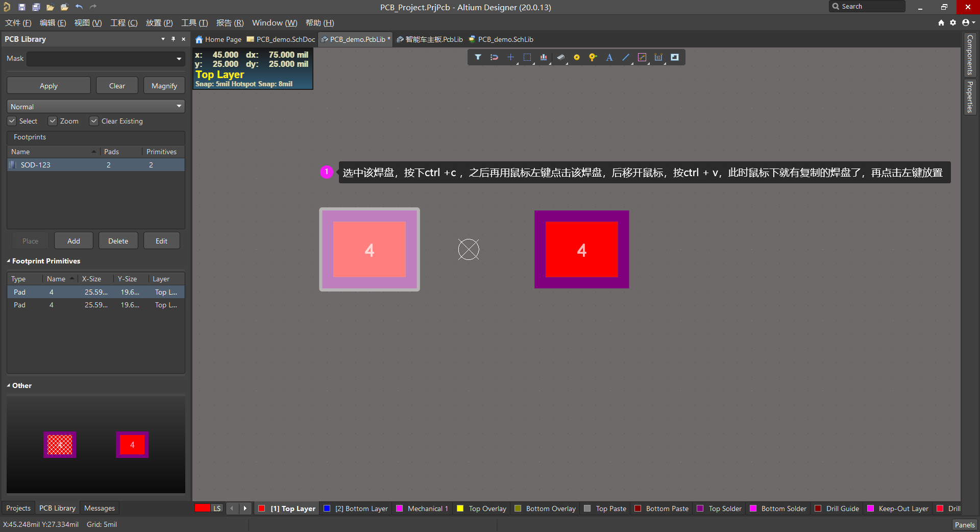Switch to the Home Page tab
Image resolution: width=980 pixels, height=532 pixels.
pos(218,39)
